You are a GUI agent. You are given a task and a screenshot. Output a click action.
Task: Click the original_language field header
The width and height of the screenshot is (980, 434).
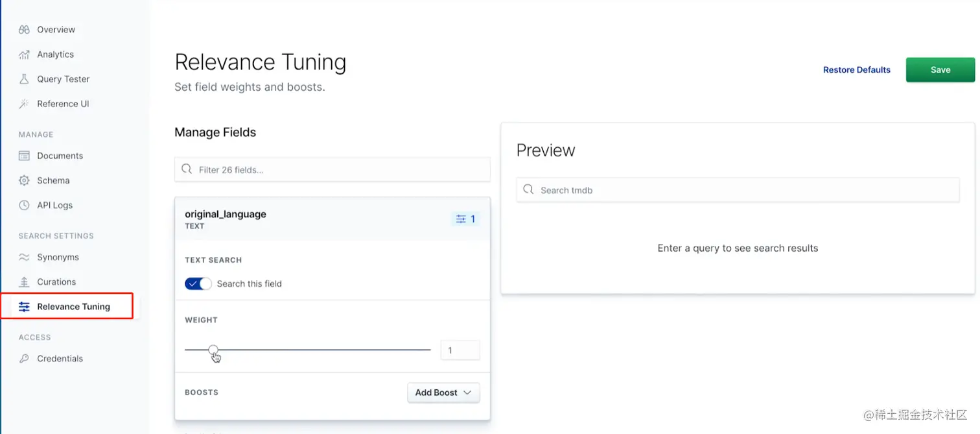[x=332, y=219]
